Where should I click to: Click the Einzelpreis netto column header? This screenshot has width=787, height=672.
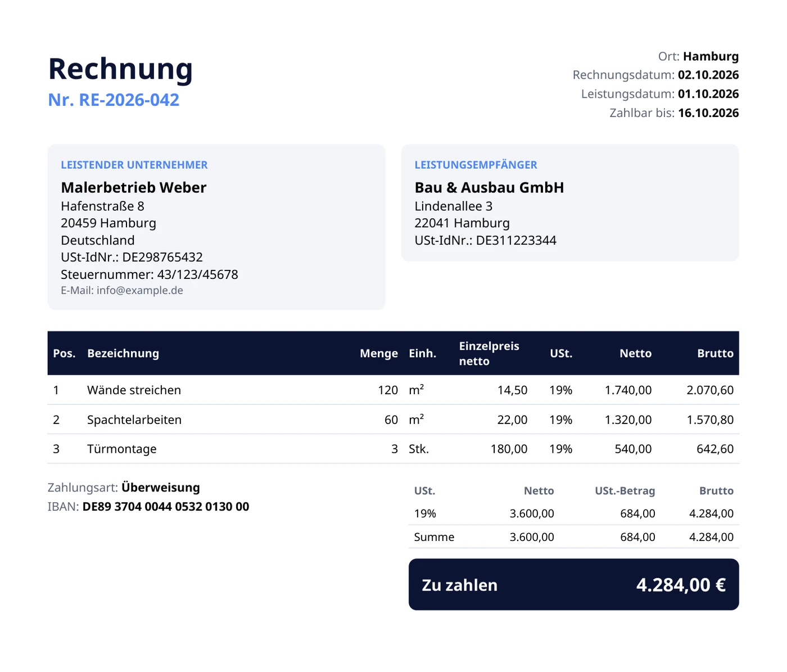[489, 354]
